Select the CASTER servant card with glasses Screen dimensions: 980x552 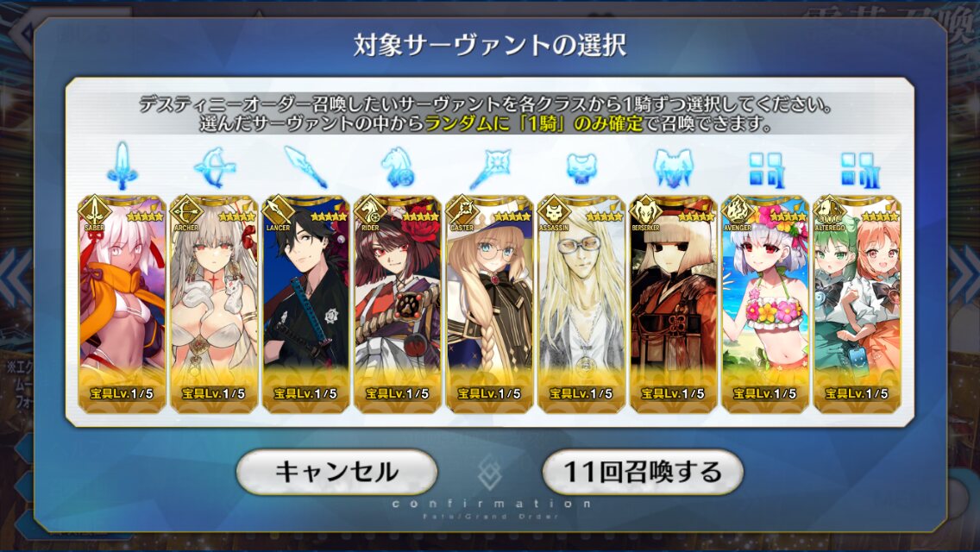coord(489,304)
